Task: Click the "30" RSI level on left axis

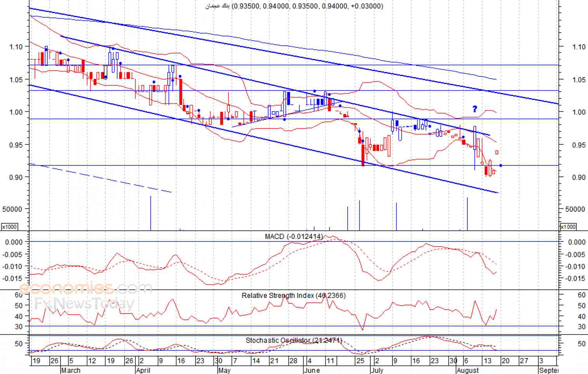Action: [19, 326]
